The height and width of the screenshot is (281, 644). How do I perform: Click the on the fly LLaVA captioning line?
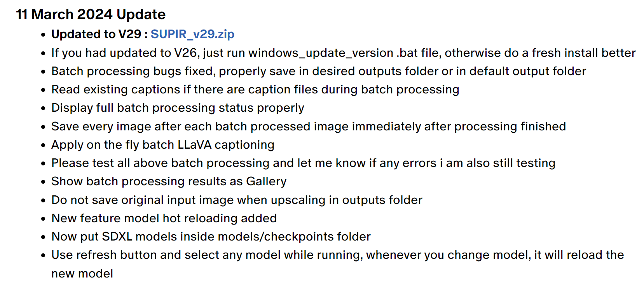click(163, 145)
